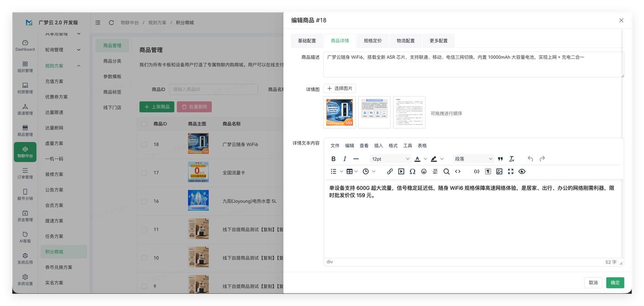Switch to the 更多配置 tab
The image size is (644, 306).
tap(438, 40)
